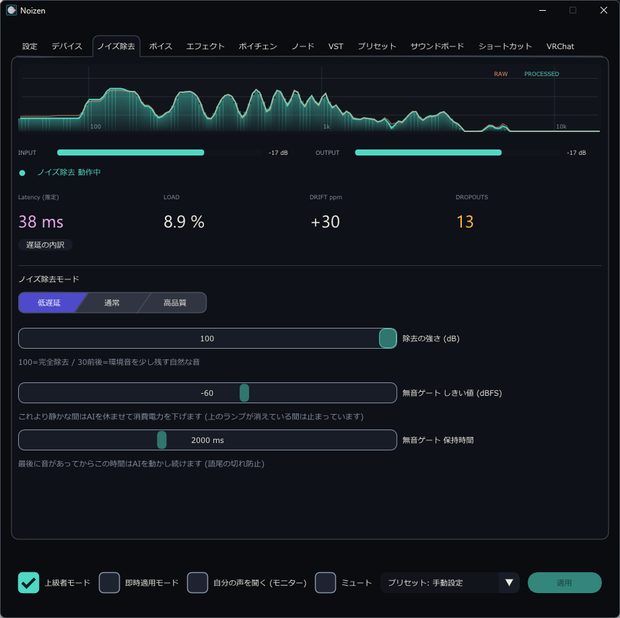Click the 無音ゲート しきい値 slider handle
Image resolution: width=620 pixels, height=618 pixels.
[244, 393]
